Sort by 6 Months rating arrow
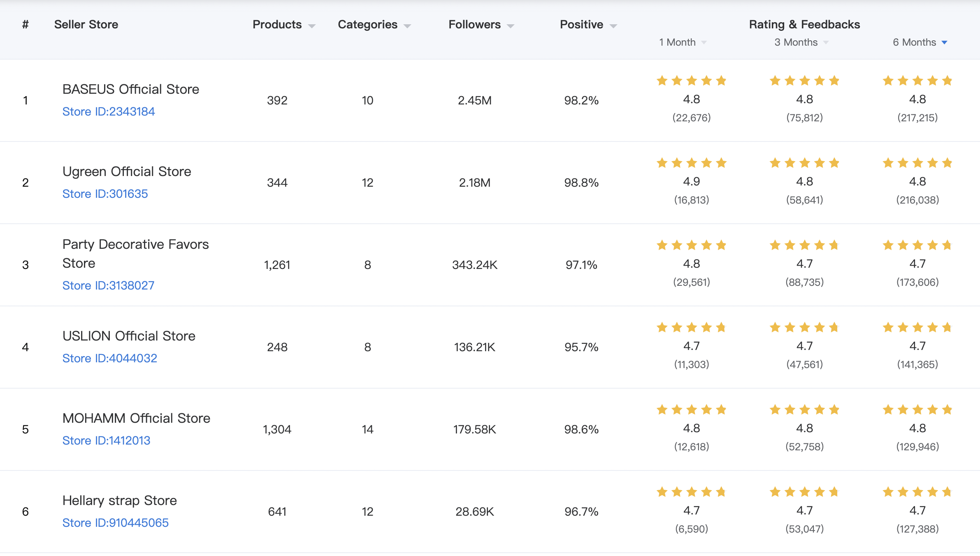980x556 pixels. click(945, 42)
